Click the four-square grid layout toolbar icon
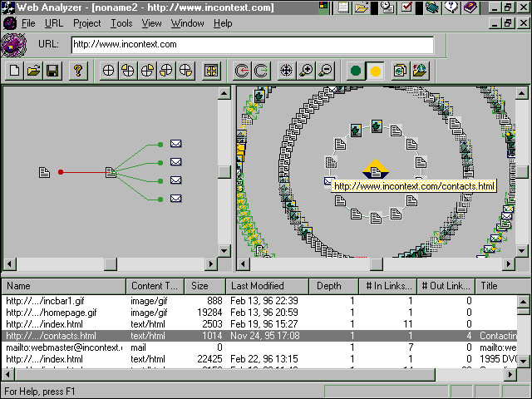The width and height of the screenshot is (532, 399). point(211,71)
